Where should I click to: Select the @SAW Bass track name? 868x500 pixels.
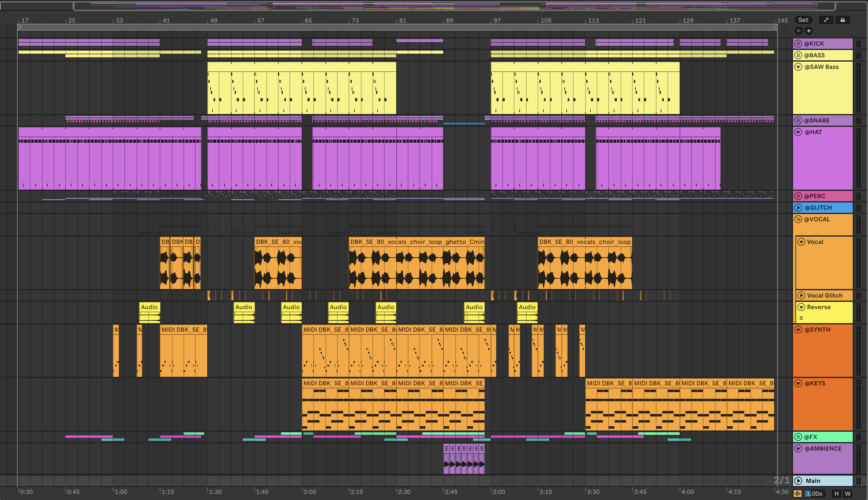pos(822,67)
